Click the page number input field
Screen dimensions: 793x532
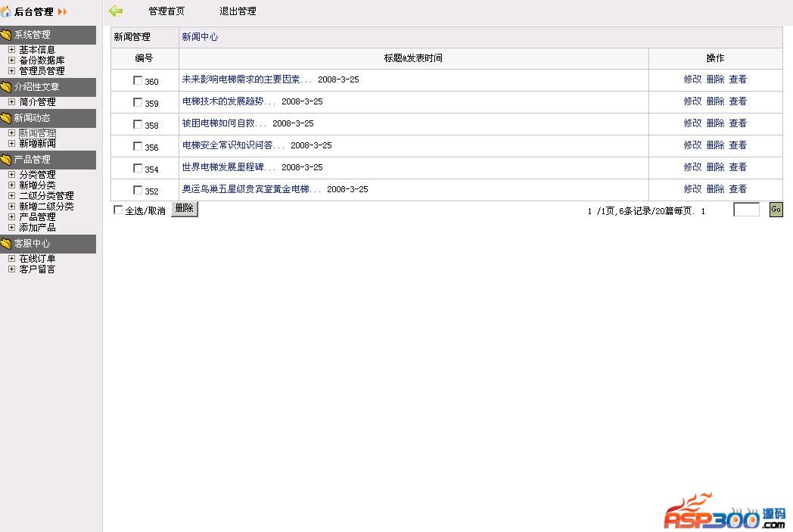pyautogui.click(x=747, y=210)
